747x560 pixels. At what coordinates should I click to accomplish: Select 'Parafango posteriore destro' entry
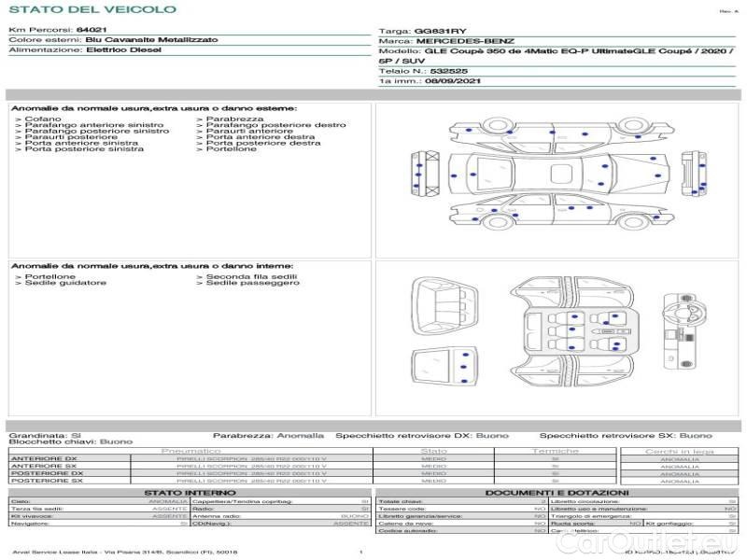click(275, 125)
